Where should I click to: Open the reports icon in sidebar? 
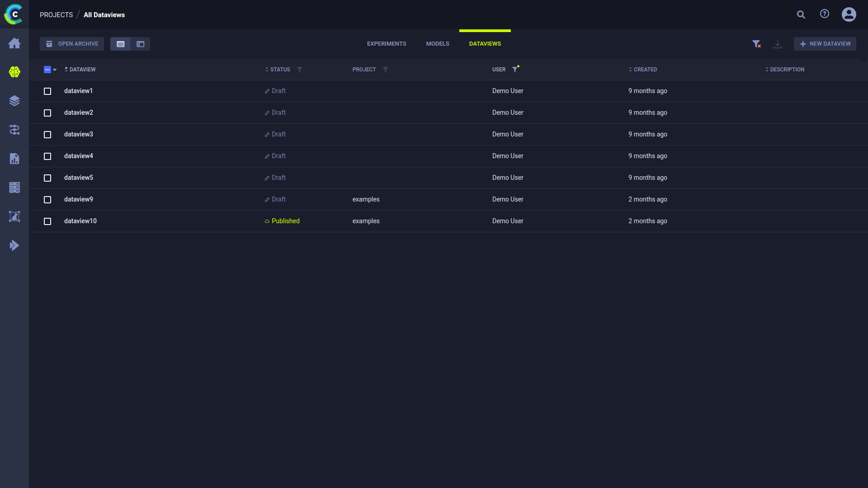tap(14, 159)
